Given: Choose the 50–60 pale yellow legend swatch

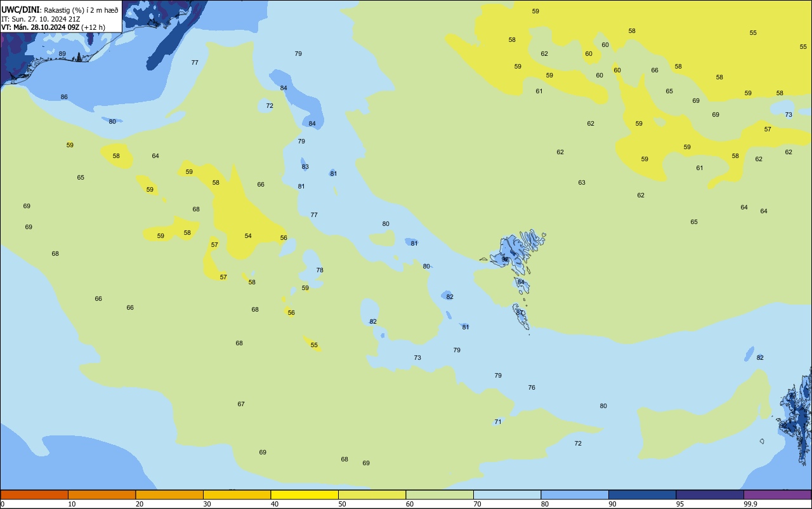Looking at the screenshot, I should point(372,494).
